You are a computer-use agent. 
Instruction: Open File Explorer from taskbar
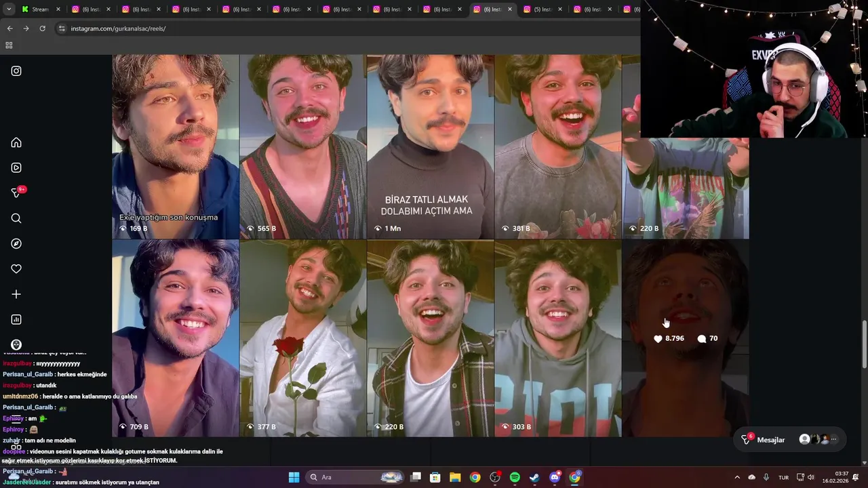tap(455, 477)
